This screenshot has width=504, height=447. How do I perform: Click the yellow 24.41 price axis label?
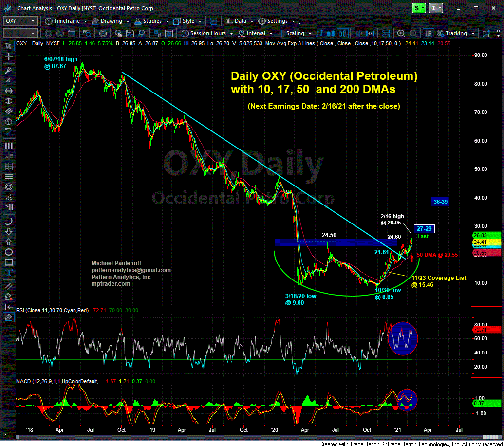point(487,242)
